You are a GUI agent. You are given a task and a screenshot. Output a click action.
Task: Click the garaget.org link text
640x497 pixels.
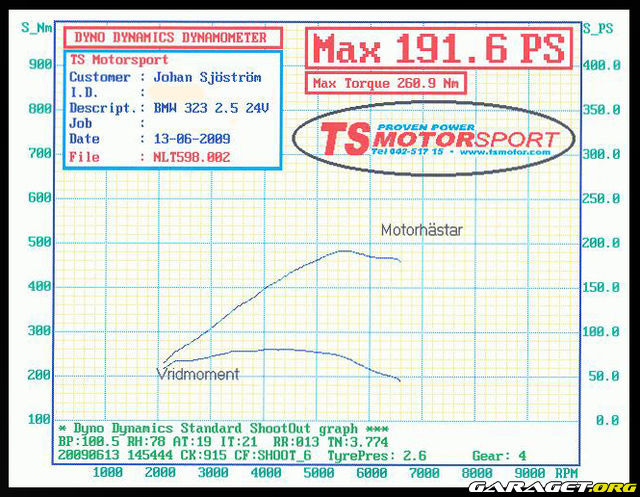552,487
